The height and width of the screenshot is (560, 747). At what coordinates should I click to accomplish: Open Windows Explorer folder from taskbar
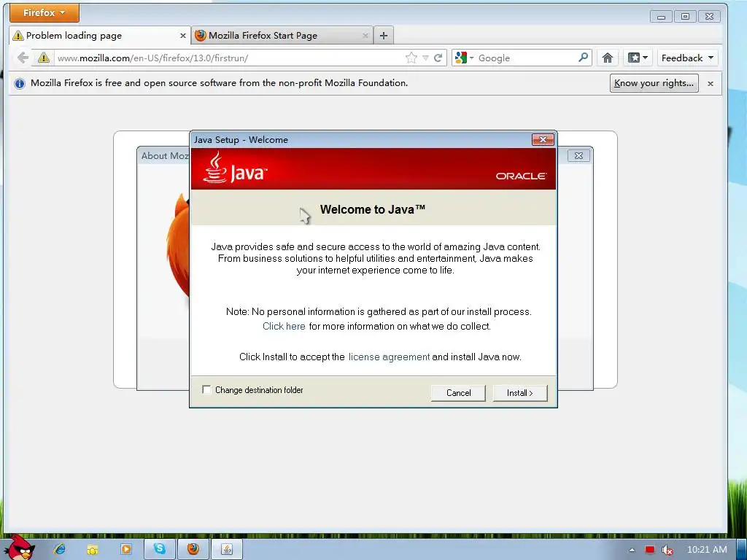click(93, 550)
